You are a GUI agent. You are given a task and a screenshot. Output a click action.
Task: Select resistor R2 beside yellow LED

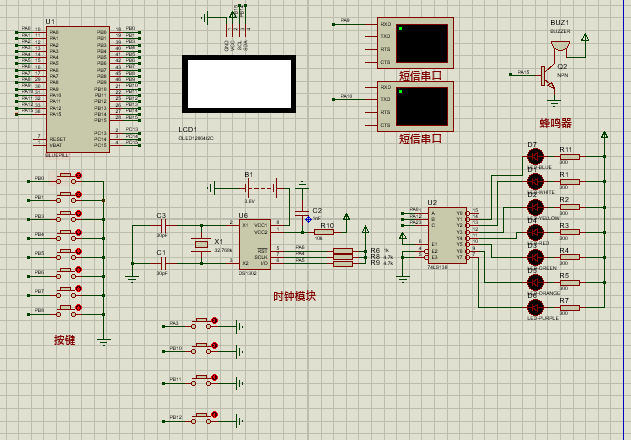point(570,207)
